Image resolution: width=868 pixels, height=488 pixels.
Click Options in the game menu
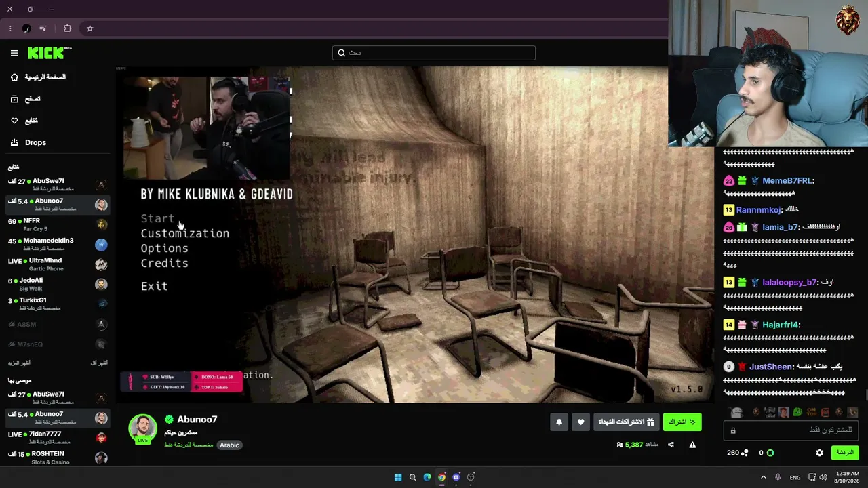(164, 249)
